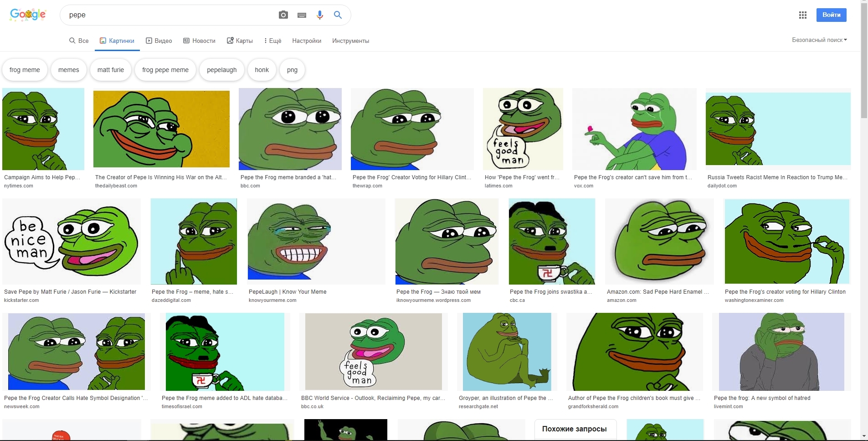The image size is (868, 441).
Task: Select the Картинки tab
Action: pyautogui.click(x=117, y=41)
